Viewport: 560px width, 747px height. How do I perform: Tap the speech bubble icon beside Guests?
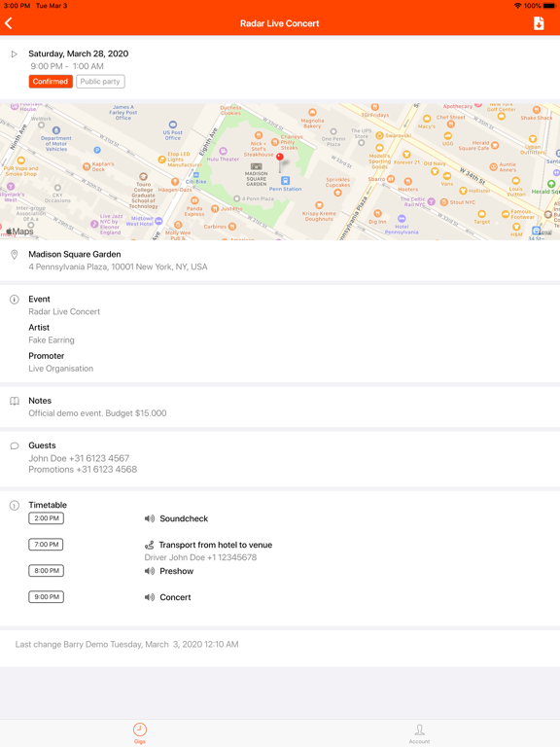point(15,445)
